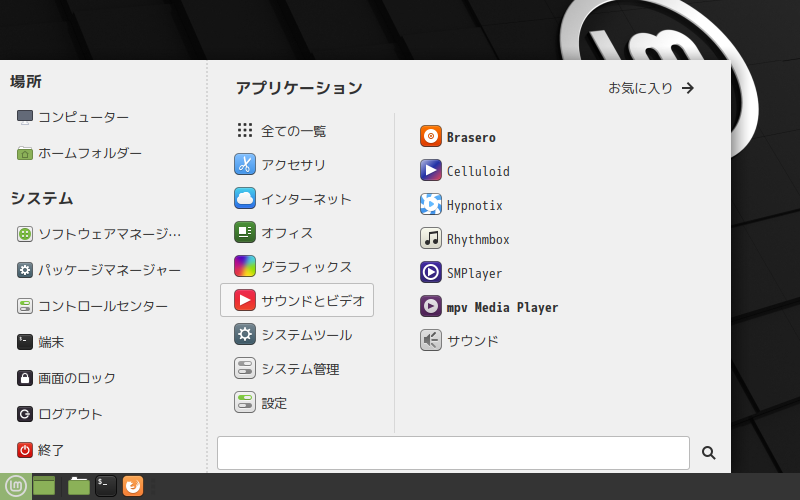Viewport: 800px width, 500px height.
Task: Switch to お気に入り favorites view
Action: tap(651, 88)
